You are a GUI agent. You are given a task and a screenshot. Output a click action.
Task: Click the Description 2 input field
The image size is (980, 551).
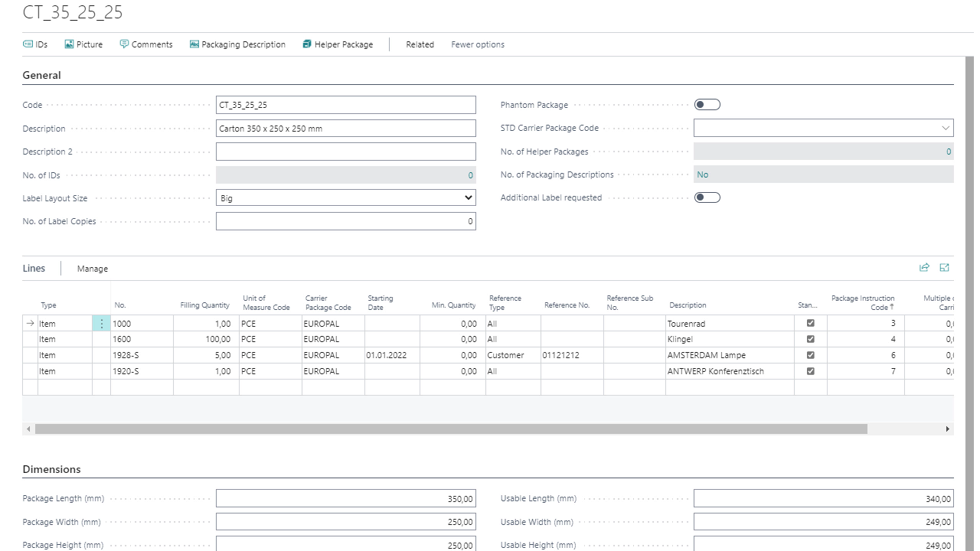coord(346,152)
